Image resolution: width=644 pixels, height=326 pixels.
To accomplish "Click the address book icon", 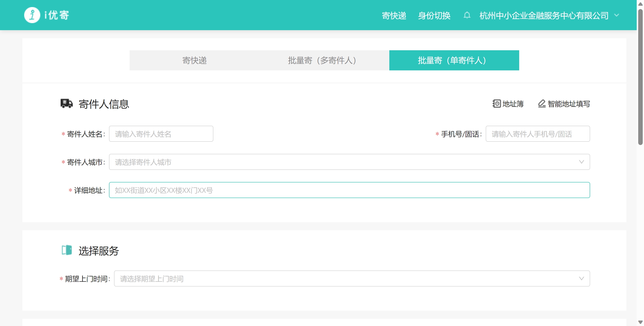I will (x=496, y=104).
